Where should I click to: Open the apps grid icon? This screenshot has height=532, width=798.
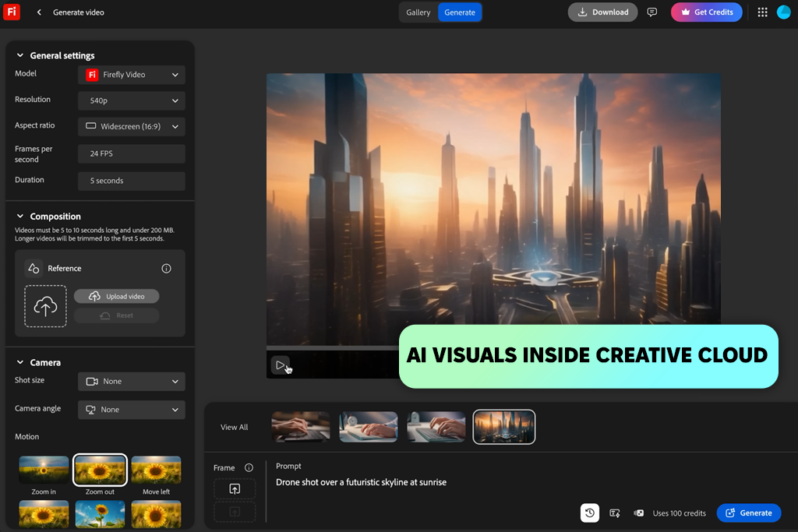[x=762, y=12]
